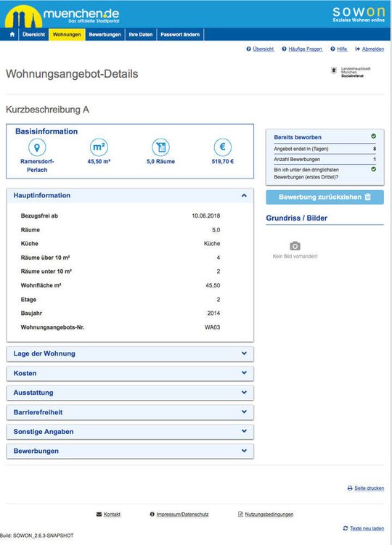
Task: Click the info icon beside Impressum/Datenschutz
Action: pos(152,514)
